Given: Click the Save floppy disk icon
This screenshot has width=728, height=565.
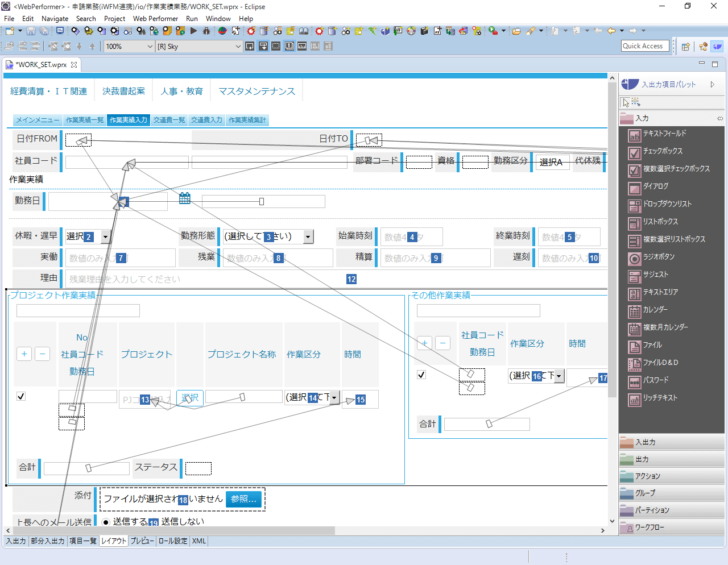Looking at the screenshot, I should (x=31, y=31).
